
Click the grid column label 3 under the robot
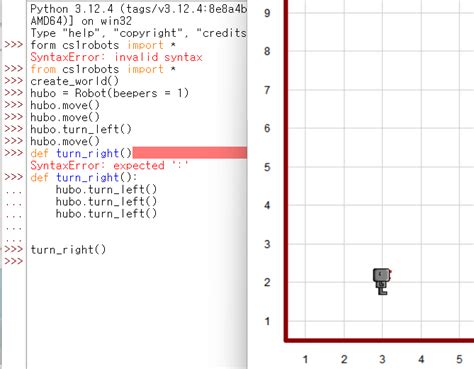point(382,359)
